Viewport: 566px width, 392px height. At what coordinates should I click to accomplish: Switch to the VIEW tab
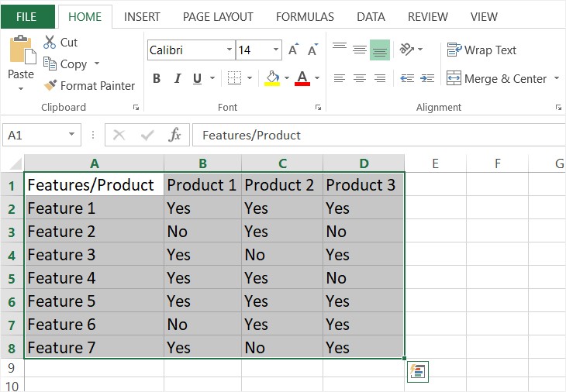pos(484,16)
